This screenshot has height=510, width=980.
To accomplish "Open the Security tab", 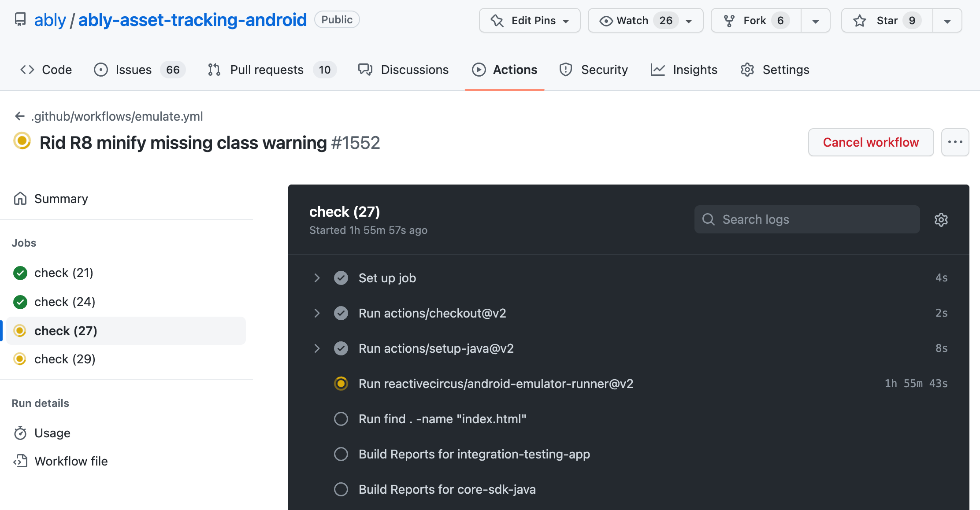I will pyautogui.click(x=604, y=70).
